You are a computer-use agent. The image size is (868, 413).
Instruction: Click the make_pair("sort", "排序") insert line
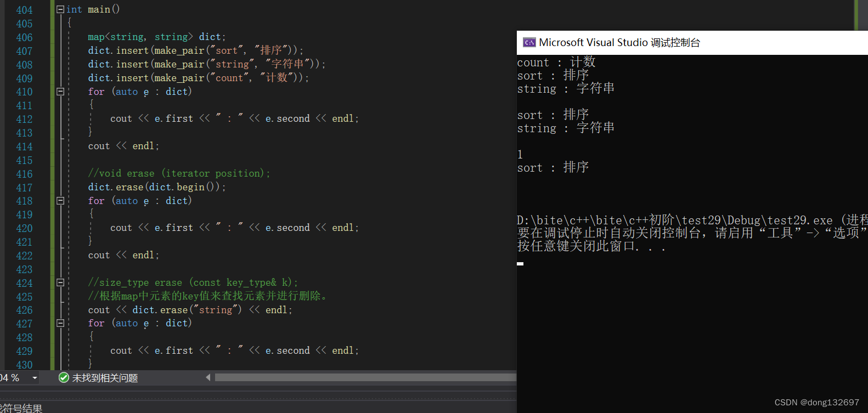point(196,50)
